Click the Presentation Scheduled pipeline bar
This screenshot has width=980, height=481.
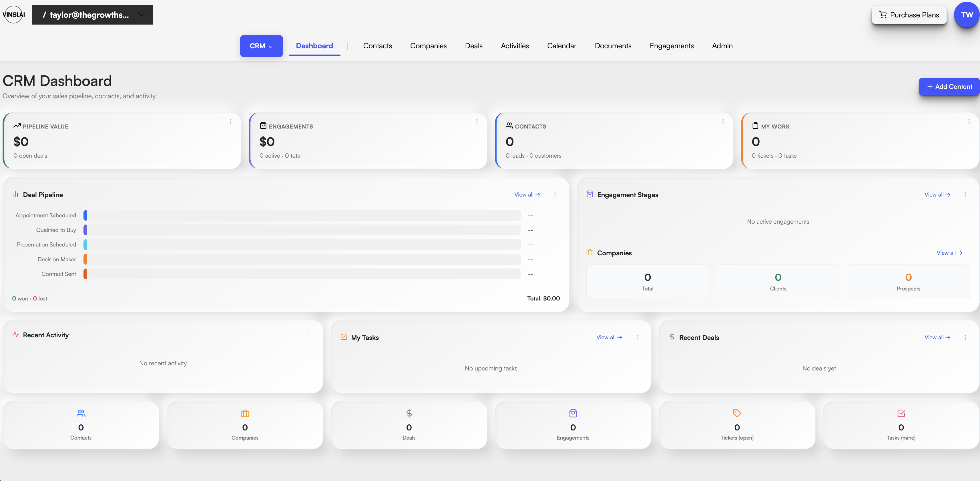click(302, 244)
